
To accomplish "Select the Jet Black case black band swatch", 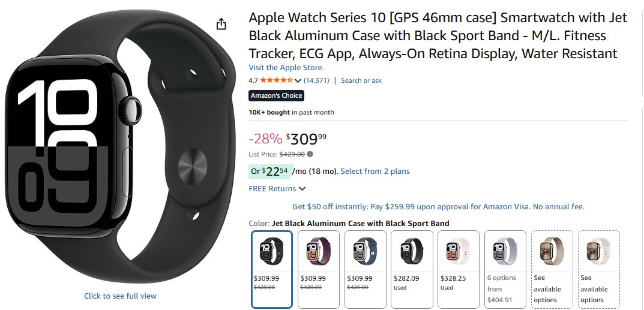I will click(272, 269).
